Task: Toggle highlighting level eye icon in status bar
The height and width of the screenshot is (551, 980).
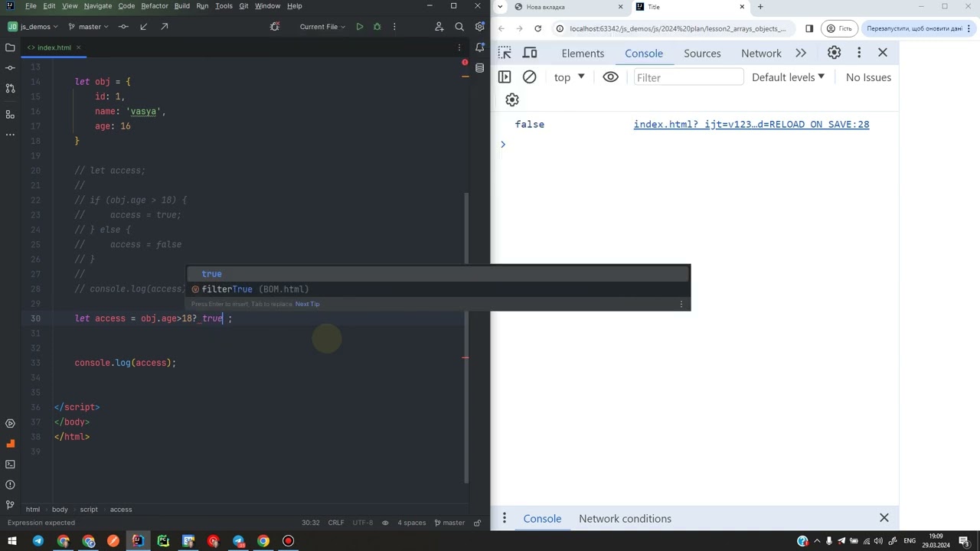Action: (385, 523)
